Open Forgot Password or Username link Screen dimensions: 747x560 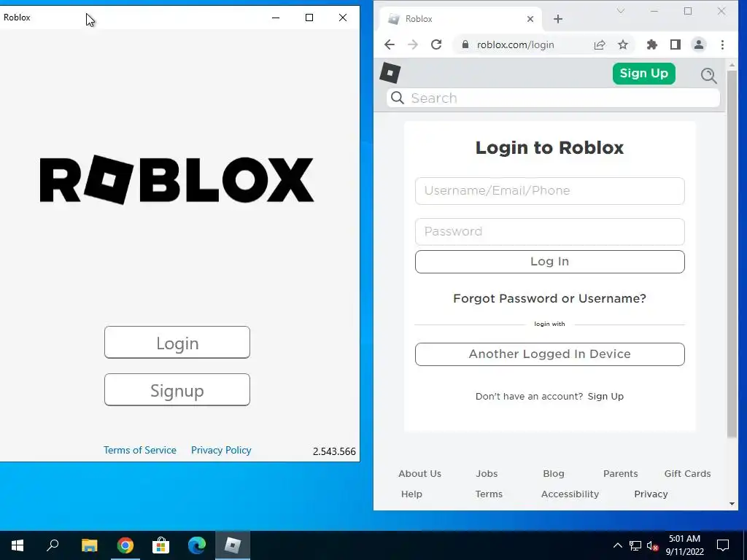point(550,298)
